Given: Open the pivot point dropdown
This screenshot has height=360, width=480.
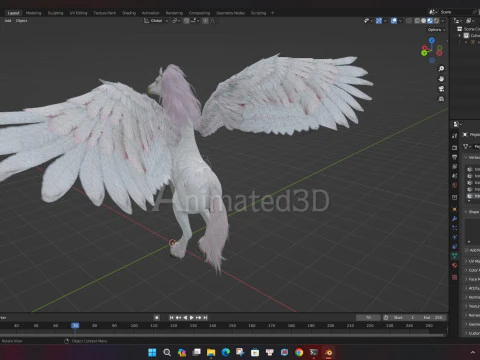Looking at the screenshot, I should tap(176, 21).
